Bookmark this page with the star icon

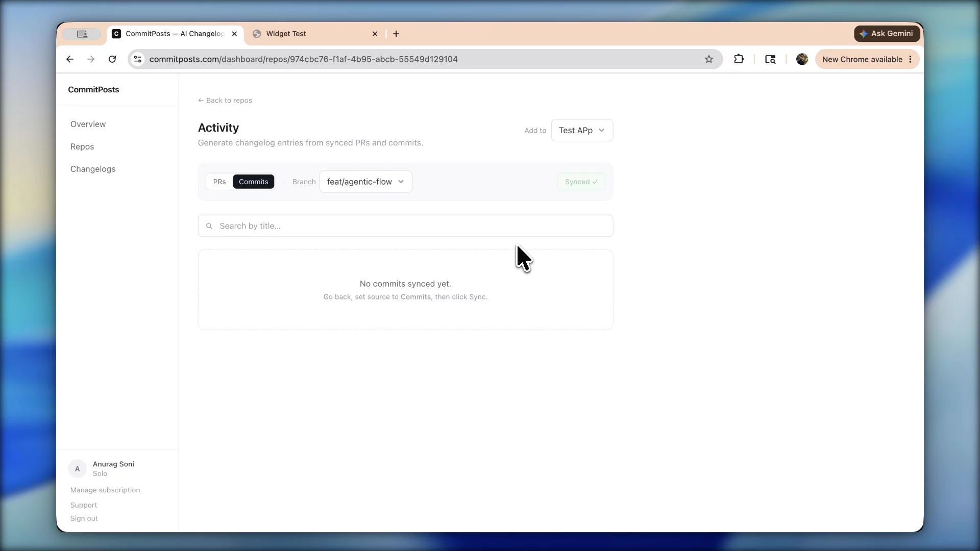click(x=709, y=59)
